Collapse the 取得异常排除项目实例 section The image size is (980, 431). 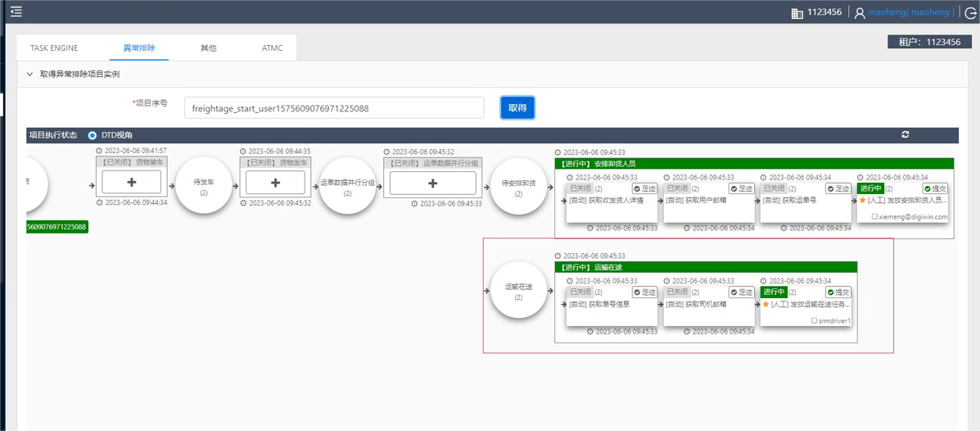(x=30, y=74)
